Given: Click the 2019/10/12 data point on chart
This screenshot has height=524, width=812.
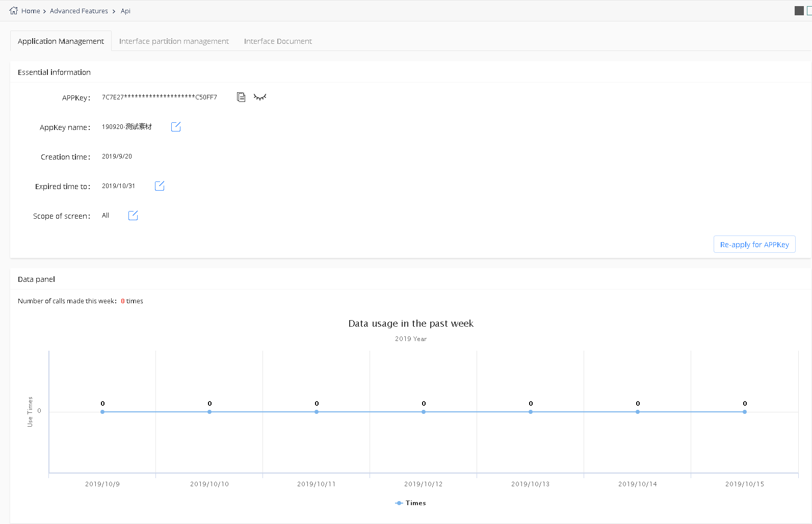Looking at the screenshot, I should click(424, 412).
